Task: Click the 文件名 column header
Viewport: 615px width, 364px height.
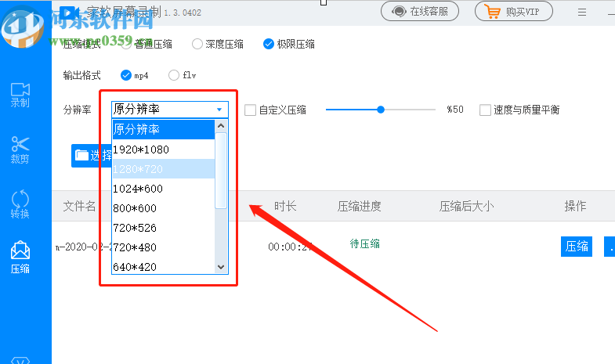Action: coord(80,206)
